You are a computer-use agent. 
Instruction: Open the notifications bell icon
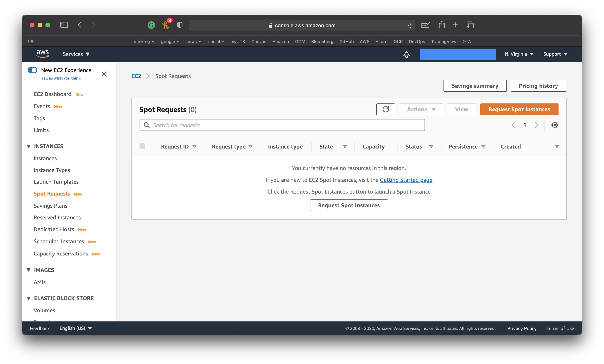point(406,54)
